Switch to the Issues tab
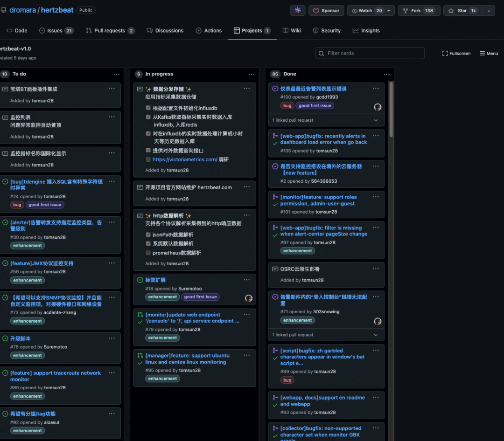This screenshot has height=441, width=504. tap(56, 30)
